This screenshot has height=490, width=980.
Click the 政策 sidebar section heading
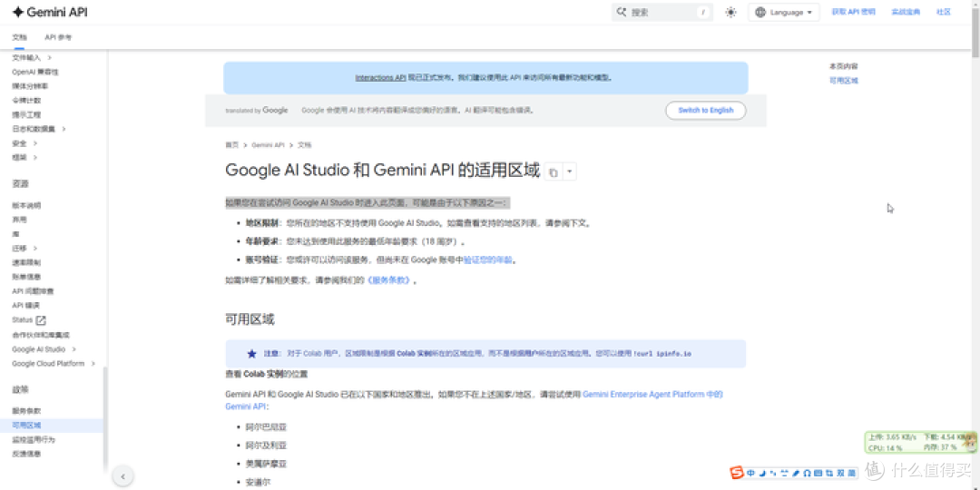(21, 389)
